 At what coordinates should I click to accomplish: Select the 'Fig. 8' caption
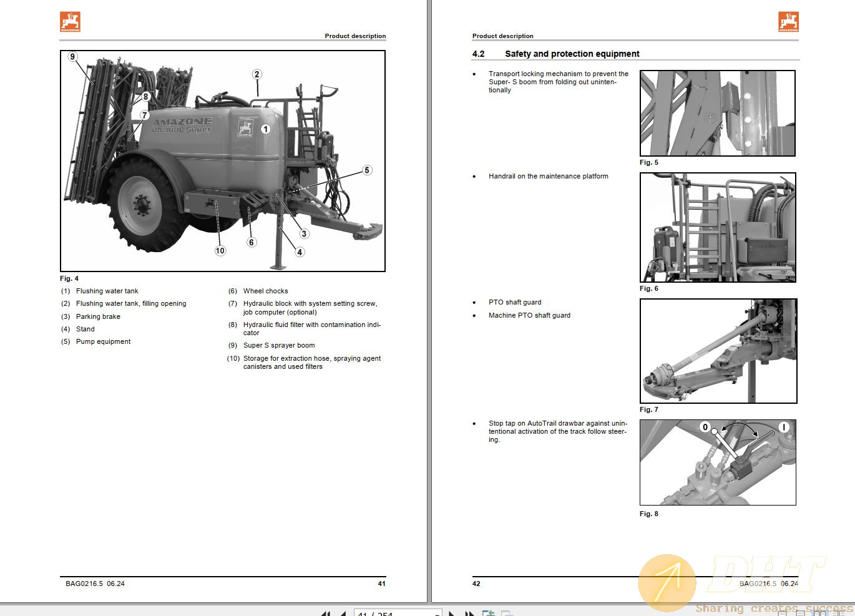coord(649,514)
